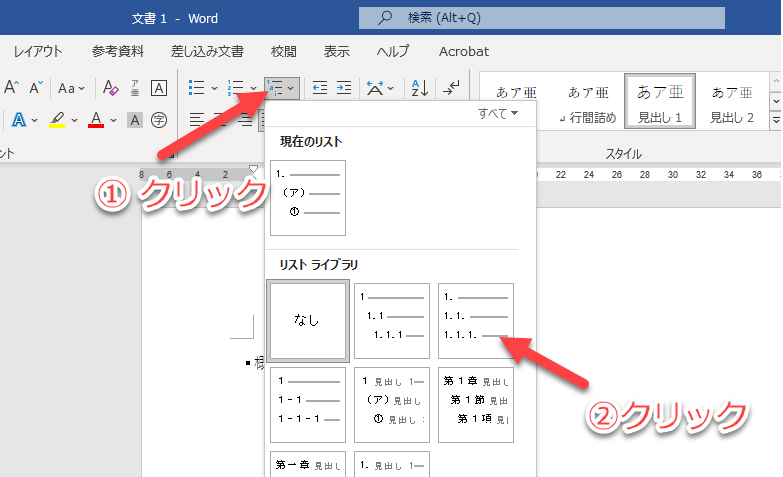
Task: Open the Acrobat ribbon tab
Action: pyautogui.click(x=464, y=51)
